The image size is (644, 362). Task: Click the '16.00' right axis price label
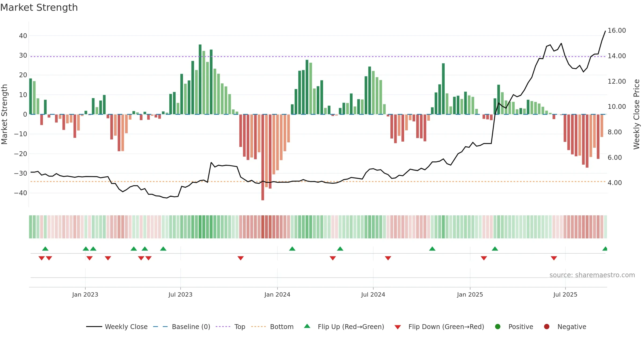(x=617, y=31)
